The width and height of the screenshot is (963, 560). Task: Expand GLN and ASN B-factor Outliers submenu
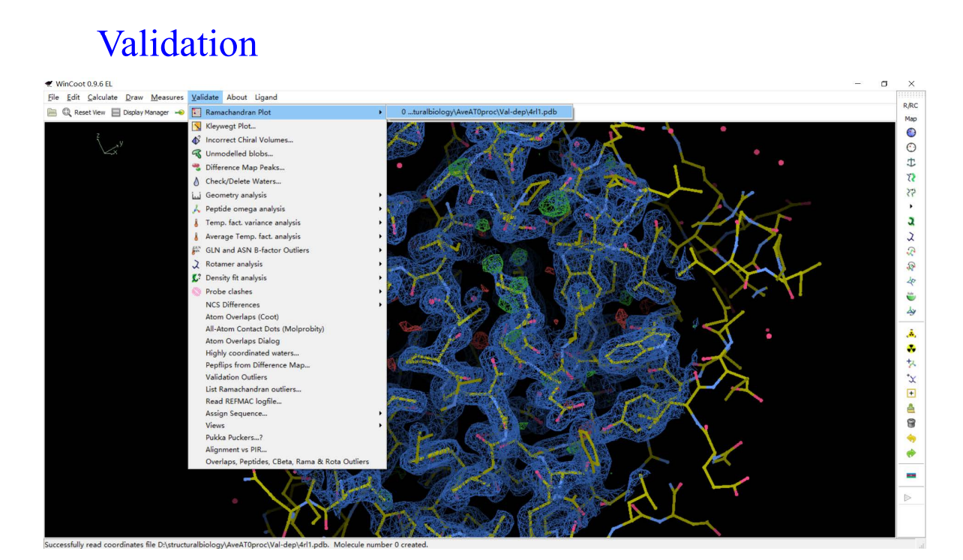pyautogui.click(x=287, y=250)
